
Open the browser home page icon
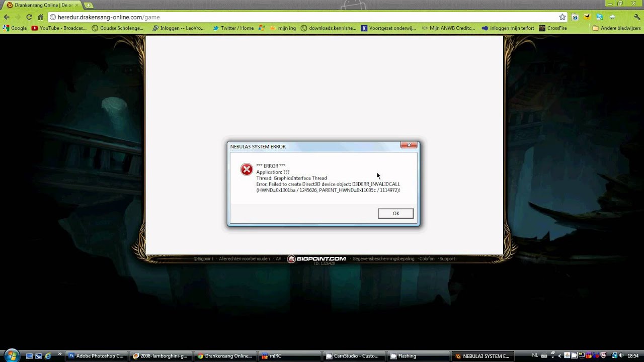click(x=41, y=17)
